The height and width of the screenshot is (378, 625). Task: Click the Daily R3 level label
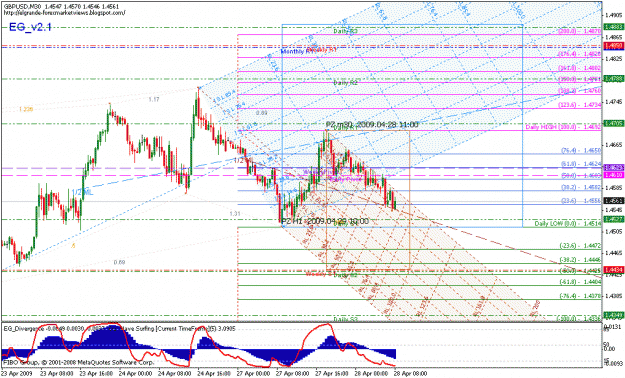[x=345, y=31]
